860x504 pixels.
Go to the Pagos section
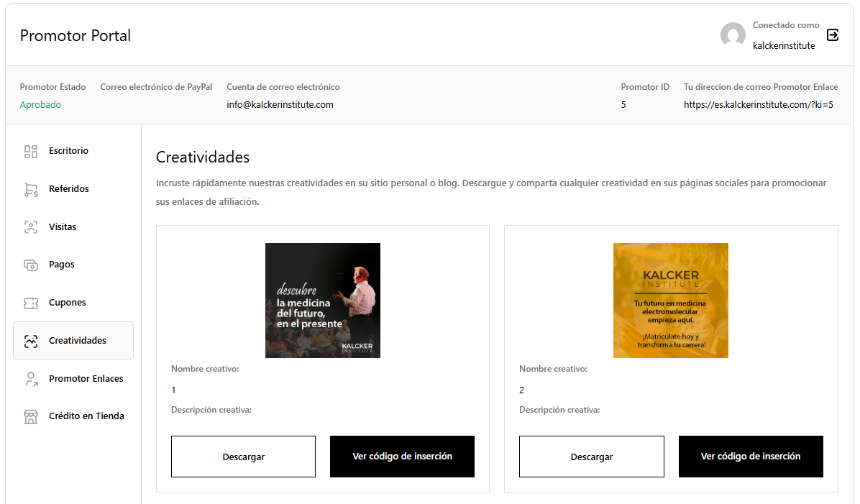[62, 265]
